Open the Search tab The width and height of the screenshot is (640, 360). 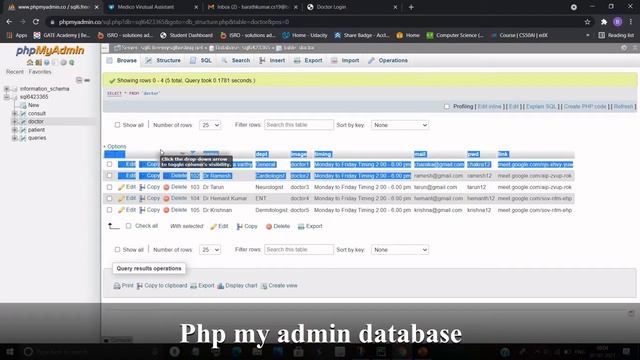click(x=236, y=60)
